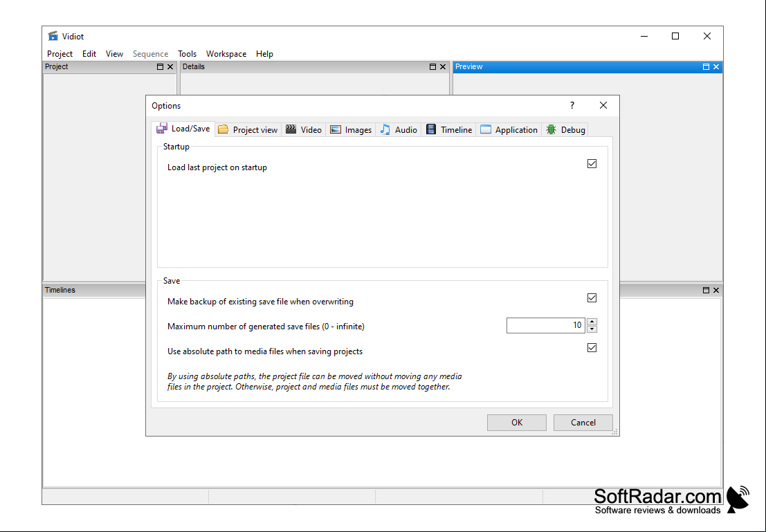The width and height of the screenshot is (766, 532).
Task: Maximize the Preview panel
Action: [x=706, y=67]
